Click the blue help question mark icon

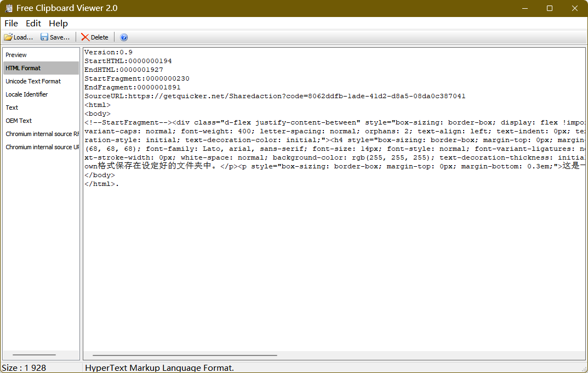[x=124, y=37]
